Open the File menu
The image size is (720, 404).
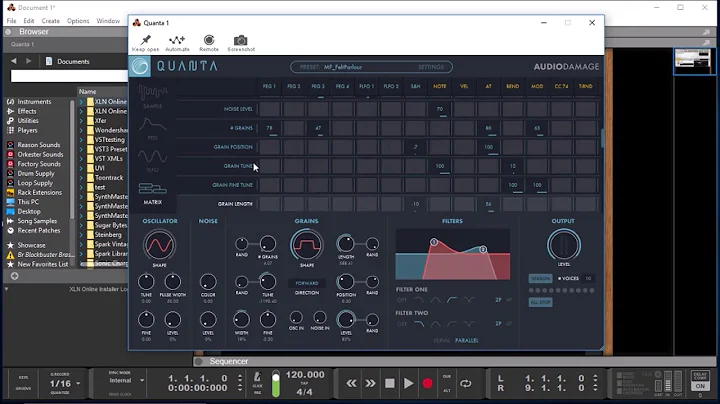11,21
